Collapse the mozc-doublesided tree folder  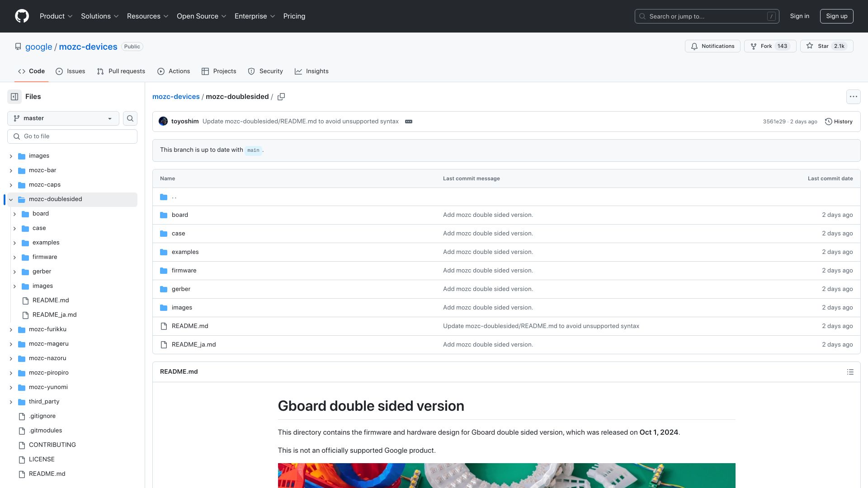pos(11,199)
